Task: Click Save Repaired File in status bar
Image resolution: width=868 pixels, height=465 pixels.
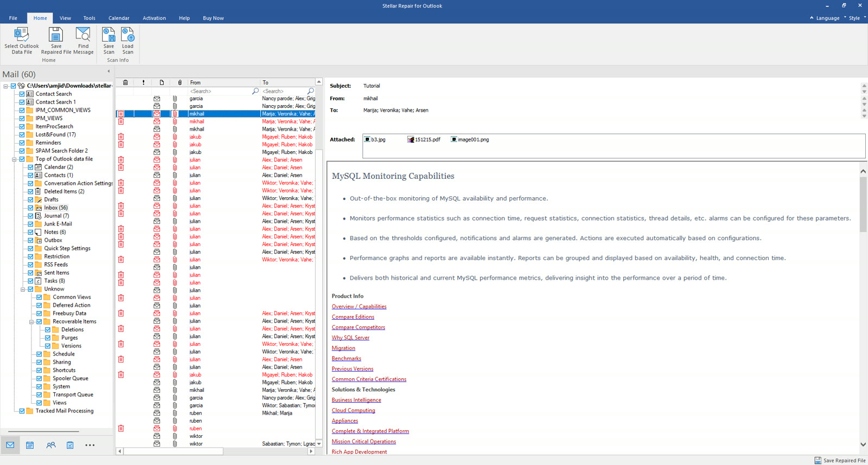Action: (x=840, y=460)
